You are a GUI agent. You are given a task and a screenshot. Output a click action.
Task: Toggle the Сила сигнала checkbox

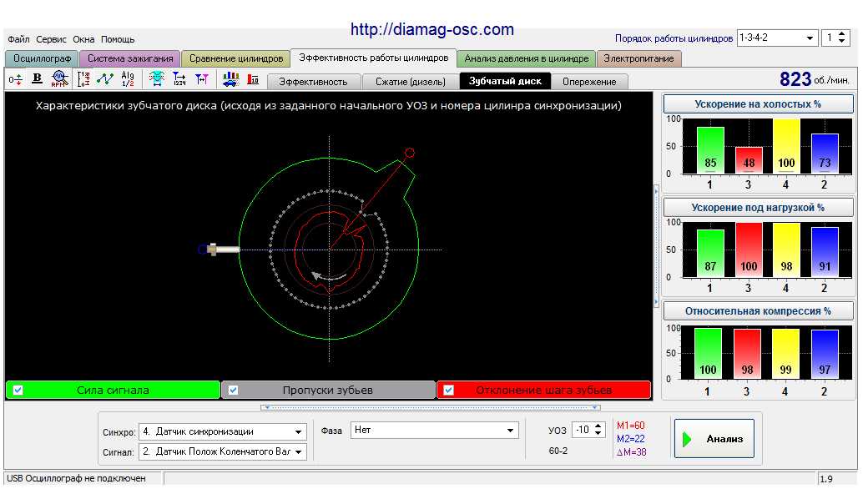click(x=18, y=390)
